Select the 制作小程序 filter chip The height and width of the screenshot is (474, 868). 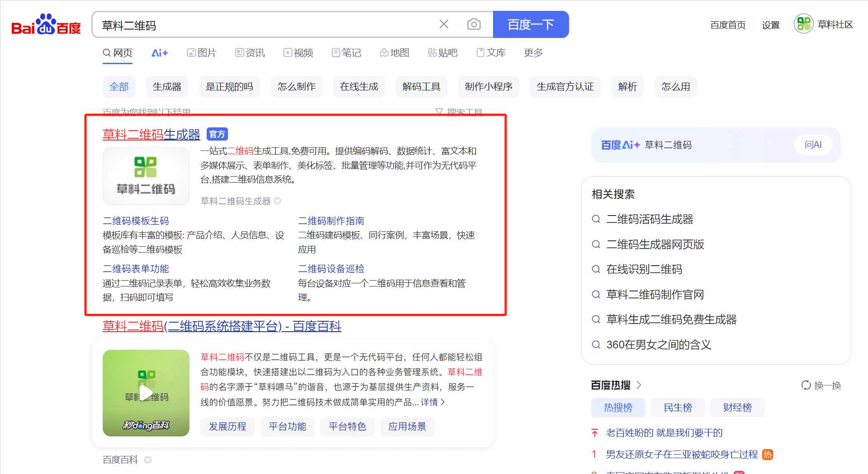pos(489,87)
